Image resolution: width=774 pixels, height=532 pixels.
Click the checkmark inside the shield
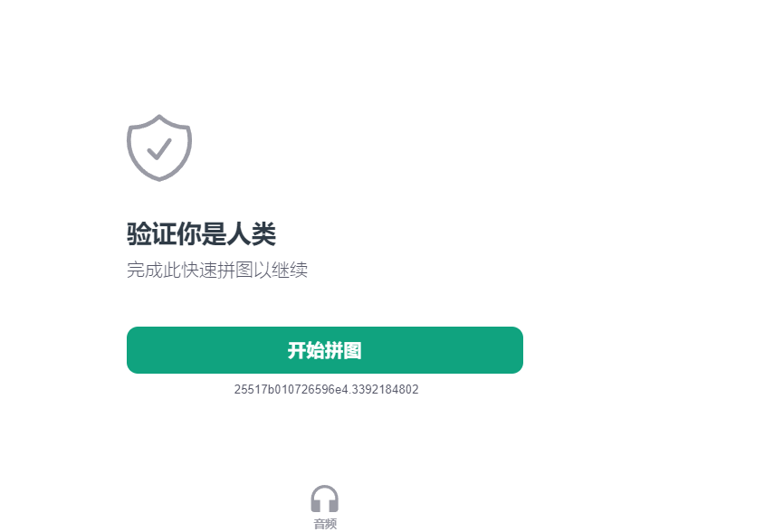coord(159,148)
